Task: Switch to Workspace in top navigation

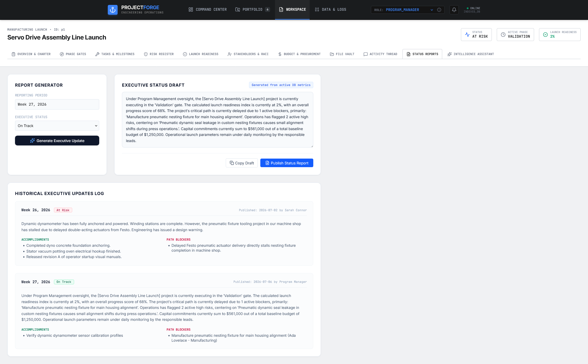Action: point(292,9)
